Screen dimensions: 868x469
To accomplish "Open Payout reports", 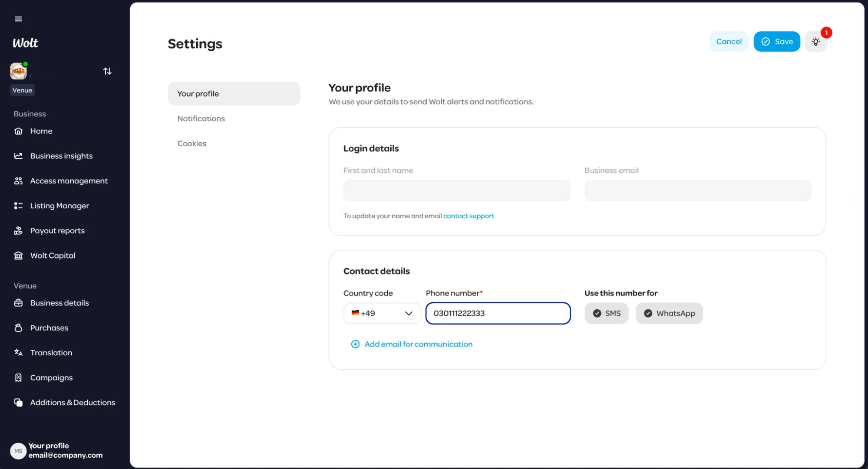I will coord(57,231).
